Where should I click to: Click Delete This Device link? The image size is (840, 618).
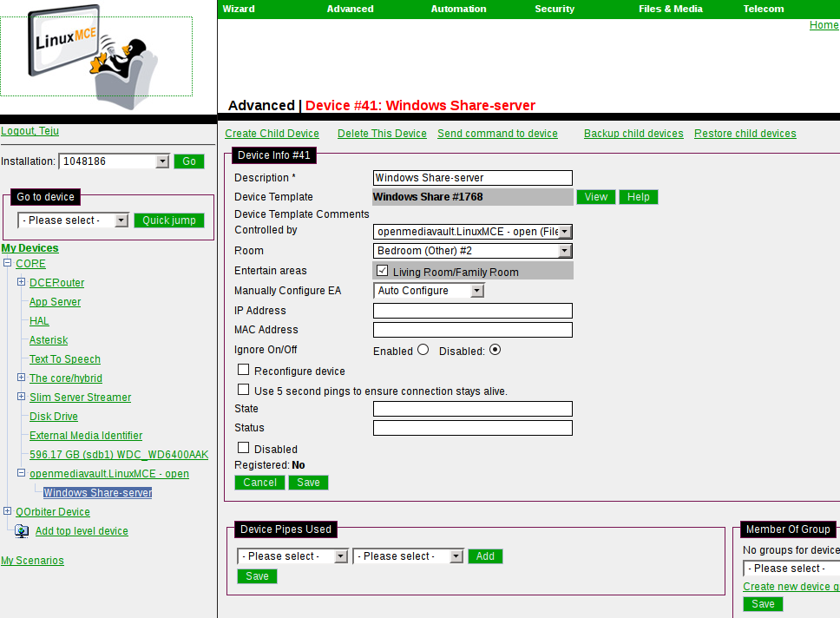click(382, 134)
